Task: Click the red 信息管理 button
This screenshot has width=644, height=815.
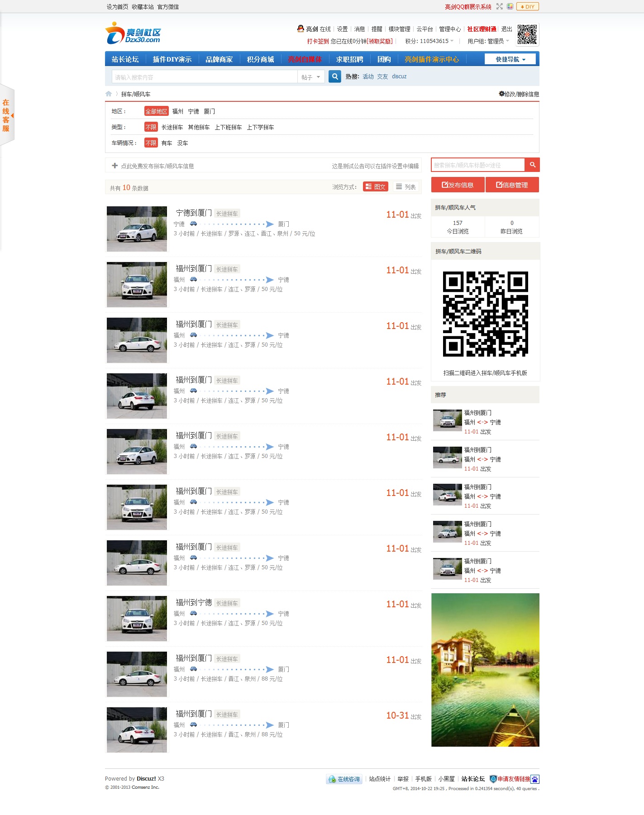Action: click(512, 185)
